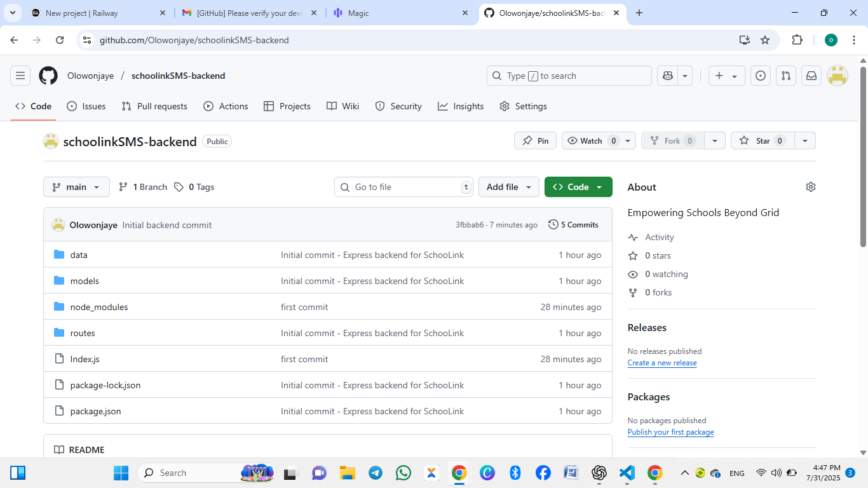
Task: Open the GitHub hamburger navigation menu
Action: click(20, 76)
